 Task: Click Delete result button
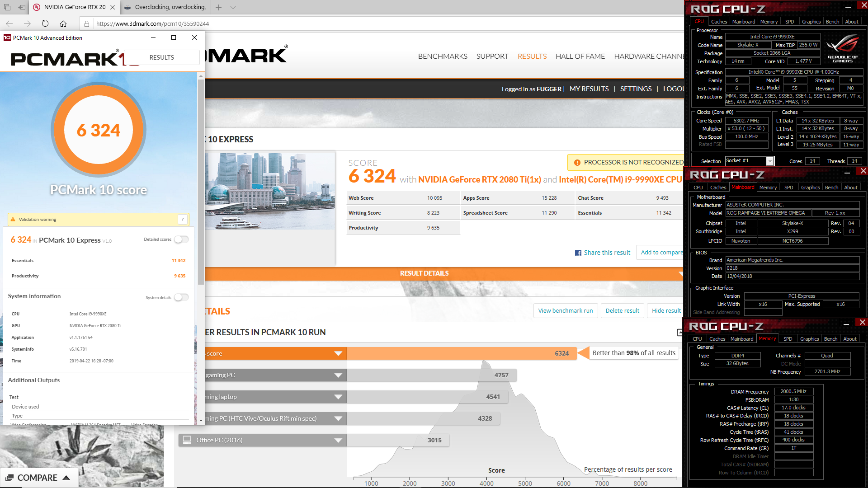623,311
